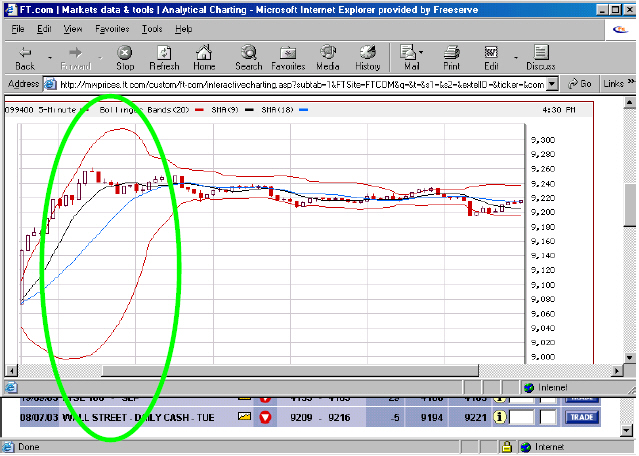Image resolution: width=639 pixels, height=456 pixels.
Task: Open the Tools menu
Action: 152,29
